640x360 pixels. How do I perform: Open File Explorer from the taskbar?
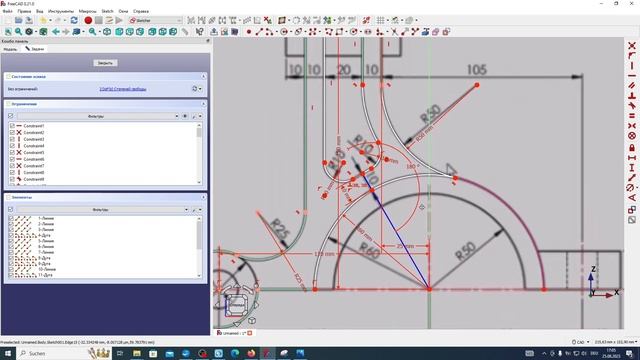tap(137, 353)
